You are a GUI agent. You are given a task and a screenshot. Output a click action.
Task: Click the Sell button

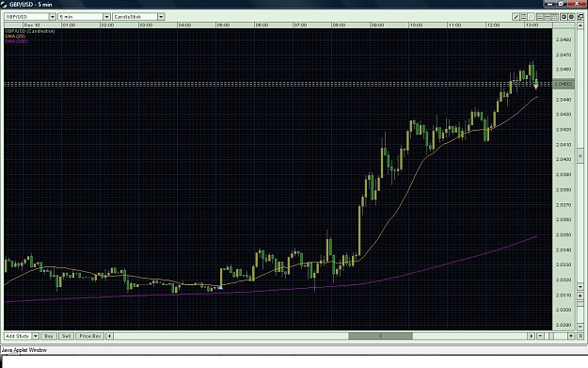coord(66,336)
